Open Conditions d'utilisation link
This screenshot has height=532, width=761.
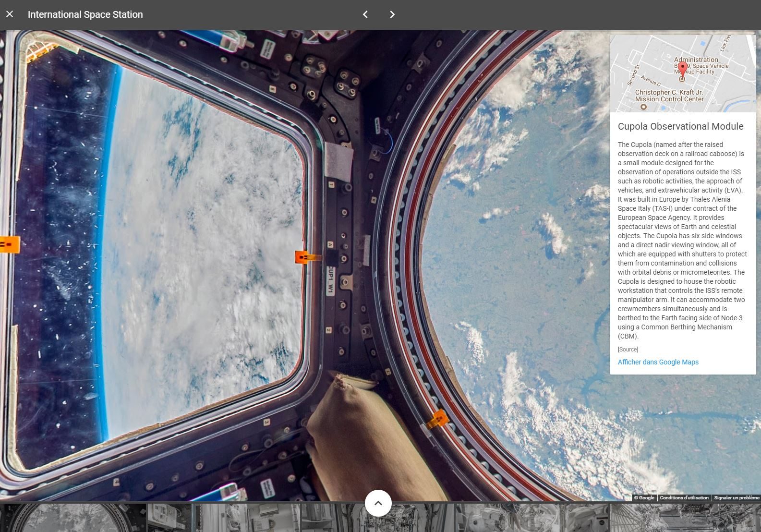coord(684,498)
